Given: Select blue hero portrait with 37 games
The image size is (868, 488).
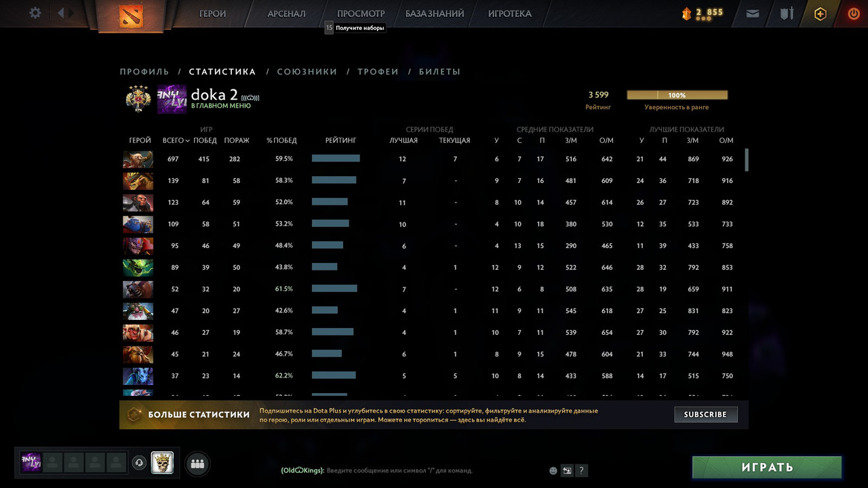Looking at the screenshot, I should 138,376.
